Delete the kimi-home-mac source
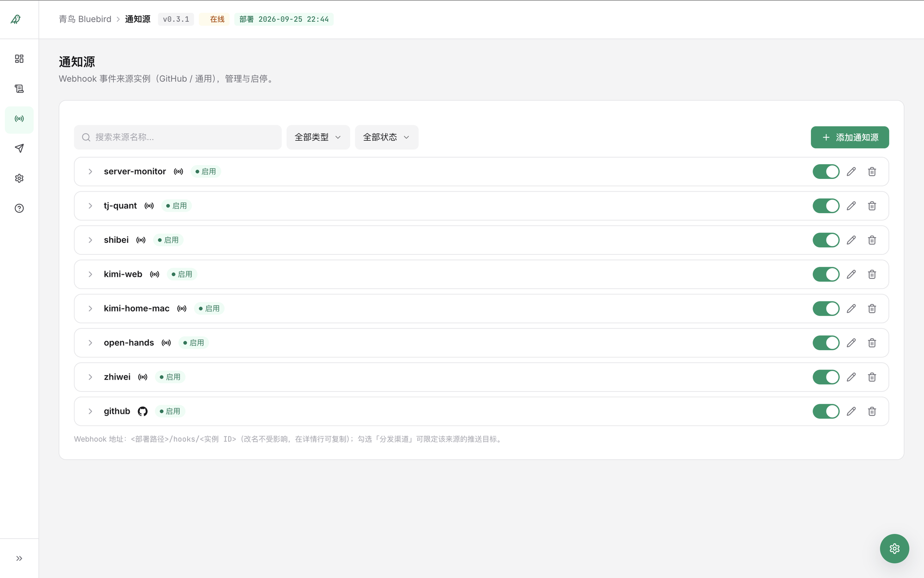Image resolution: width=924 pixels, height=578 pixels. tap(872, 308)
